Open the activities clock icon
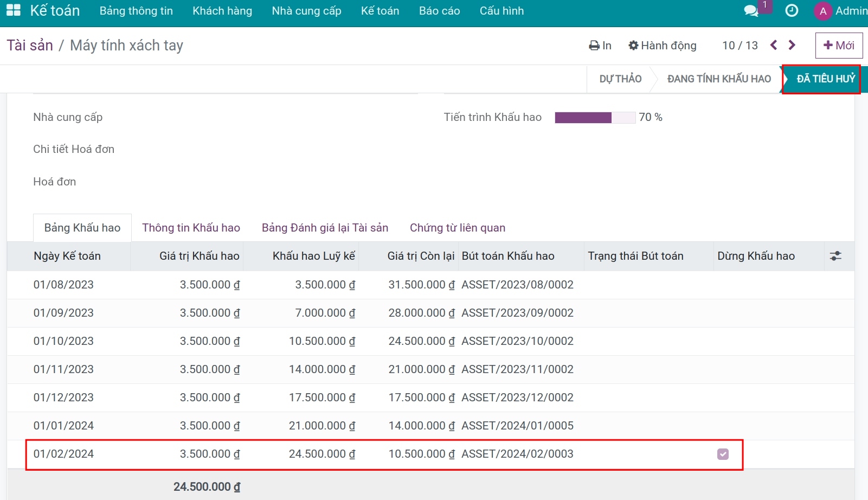Image resolution: width=868 pixels, height=500 pixels. pos(792,11)
